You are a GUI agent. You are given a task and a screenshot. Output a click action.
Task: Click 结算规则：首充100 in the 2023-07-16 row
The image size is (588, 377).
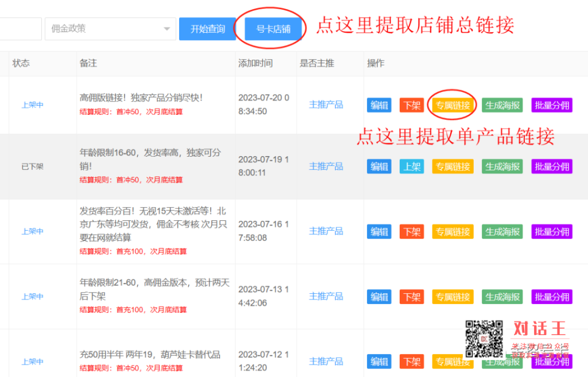coord(133,251)
